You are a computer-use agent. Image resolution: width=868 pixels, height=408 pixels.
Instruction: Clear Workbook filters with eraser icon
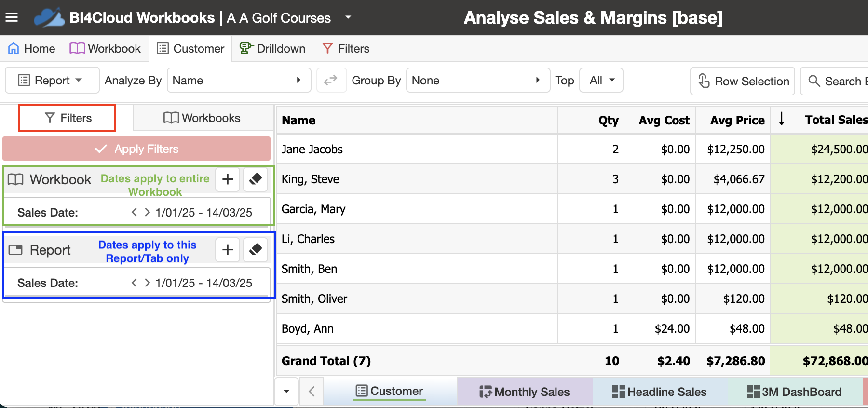click(256, 179)
